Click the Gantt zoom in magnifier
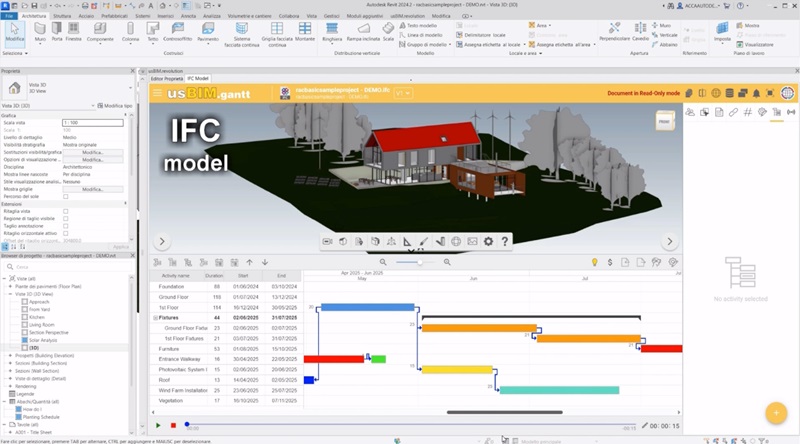This screenshot has width=800, height=444. point(447,262)
